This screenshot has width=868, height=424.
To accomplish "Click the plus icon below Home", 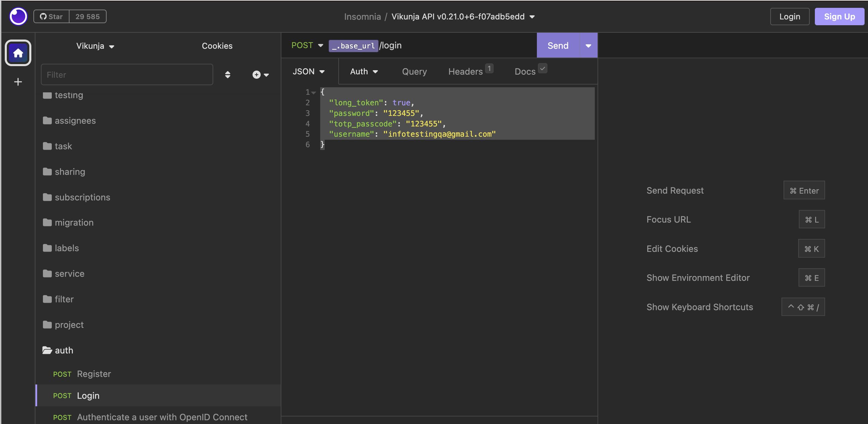I will pos(18,82).
